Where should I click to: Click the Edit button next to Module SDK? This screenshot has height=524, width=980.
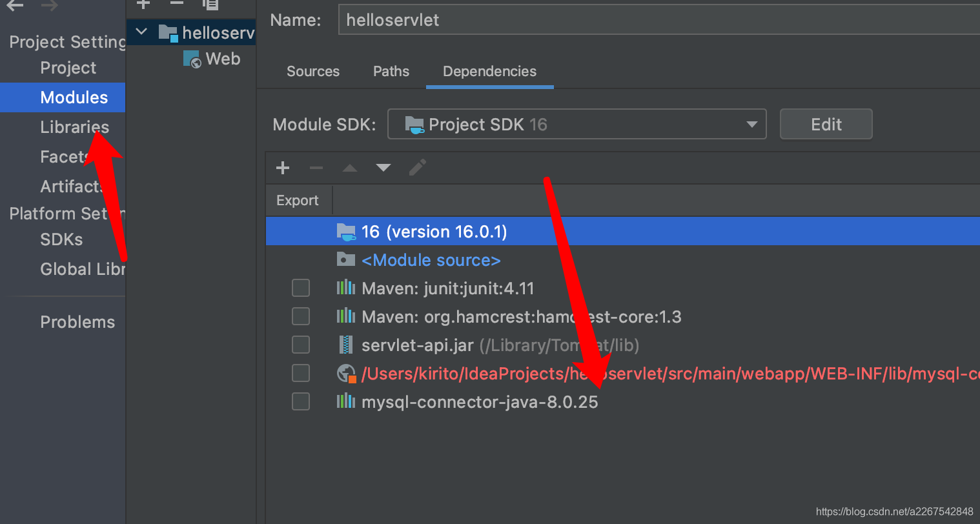click(x=826, y=124)
